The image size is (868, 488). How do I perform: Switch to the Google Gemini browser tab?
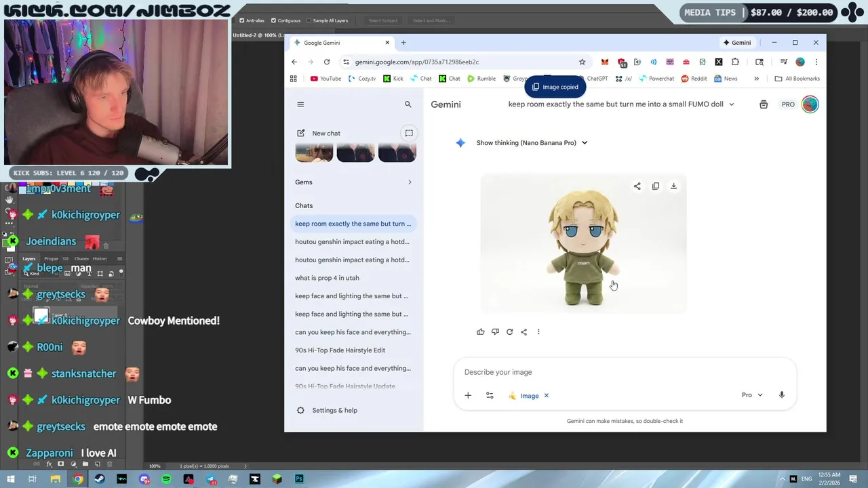(x=342, y=43)
